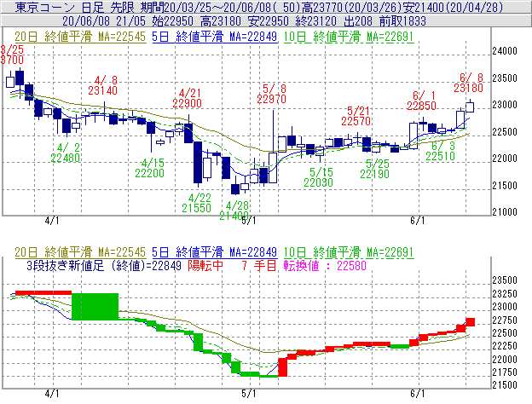Click the 4/15 22200 low label
The image size is (532, 404).
pyautogui.click(x=150, y=168)
